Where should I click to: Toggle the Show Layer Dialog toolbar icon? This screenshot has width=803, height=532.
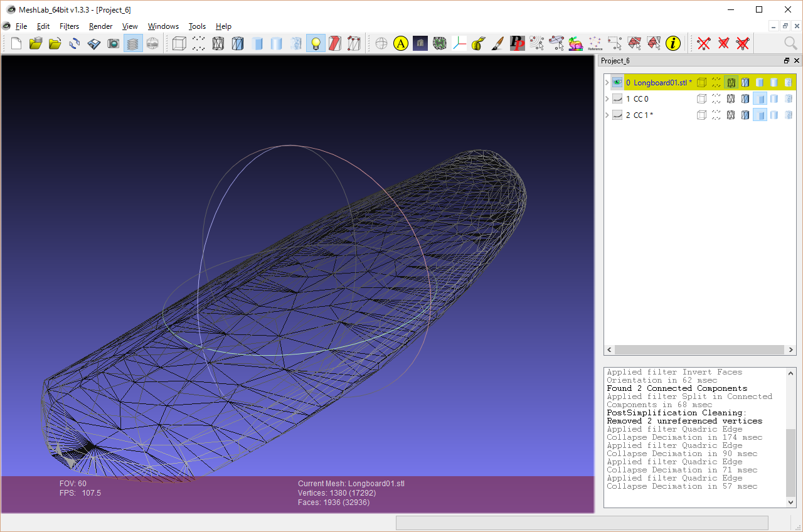133,43
